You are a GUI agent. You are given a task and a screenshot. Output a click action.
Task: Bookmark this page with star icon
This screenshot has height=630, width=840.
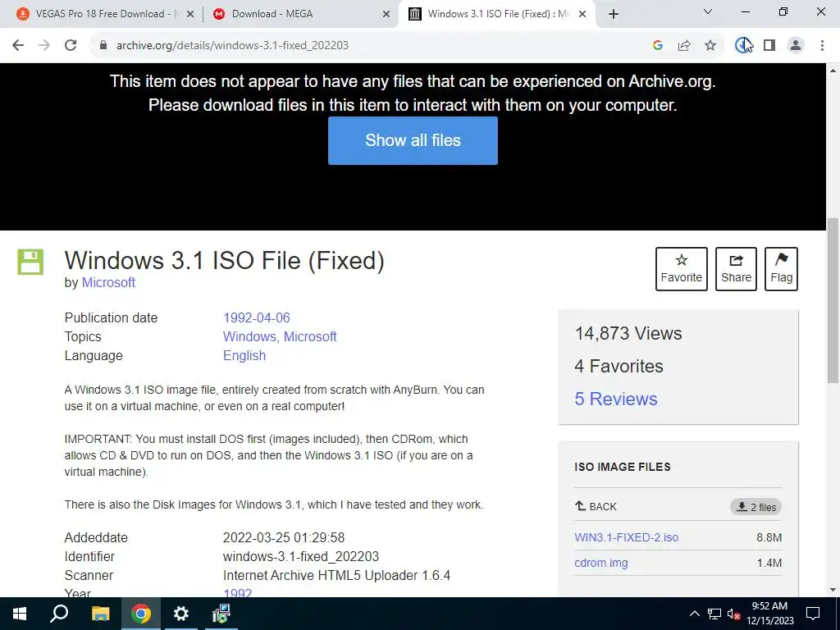(710, 46)
